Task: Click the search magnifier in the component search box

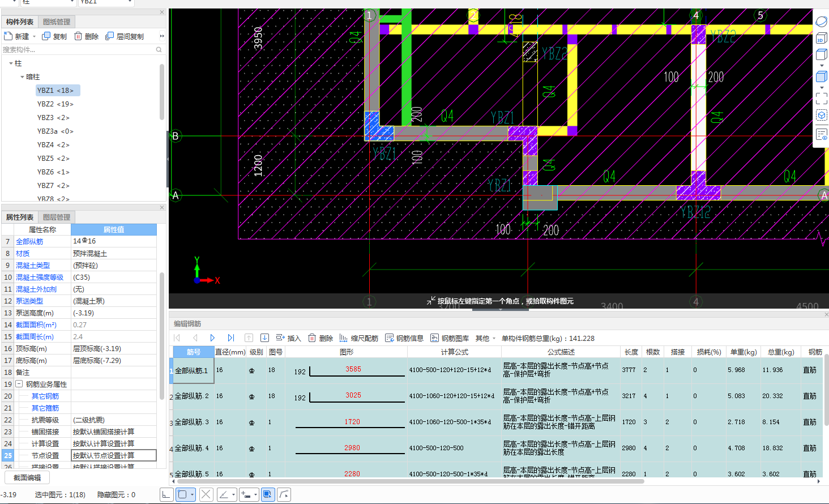Action: (x=159, y=50)
